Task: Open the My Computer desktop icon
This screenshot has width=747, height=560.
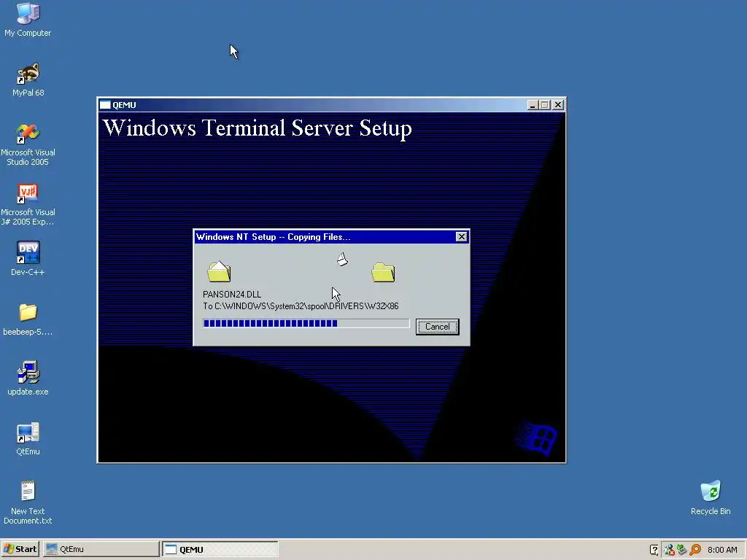Action: [28, 19]
